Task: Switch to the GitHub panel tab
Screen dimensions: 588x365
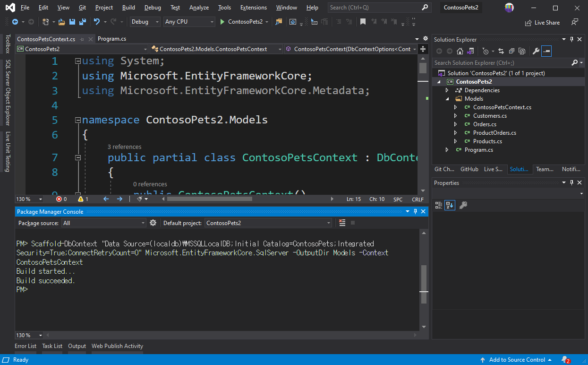Action: coord(469,169)
